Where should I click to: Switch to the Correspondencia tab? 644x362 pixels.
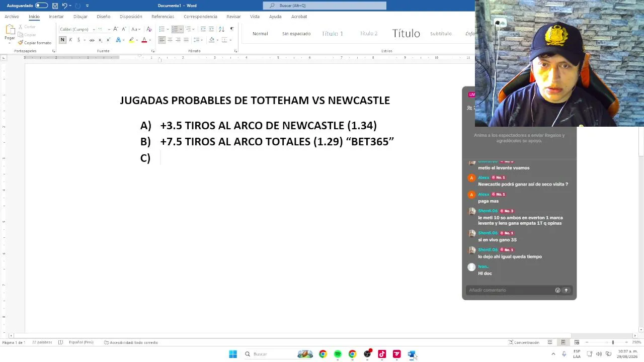(x=200, y=17)
